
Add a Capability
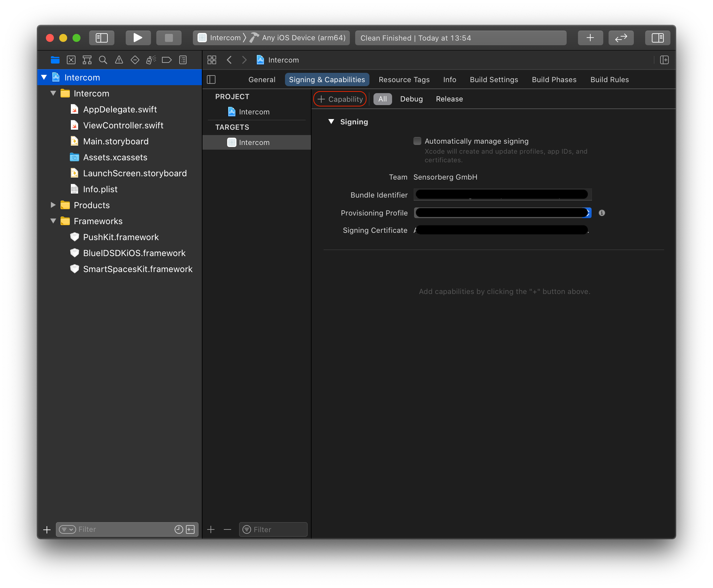point(340,99)
